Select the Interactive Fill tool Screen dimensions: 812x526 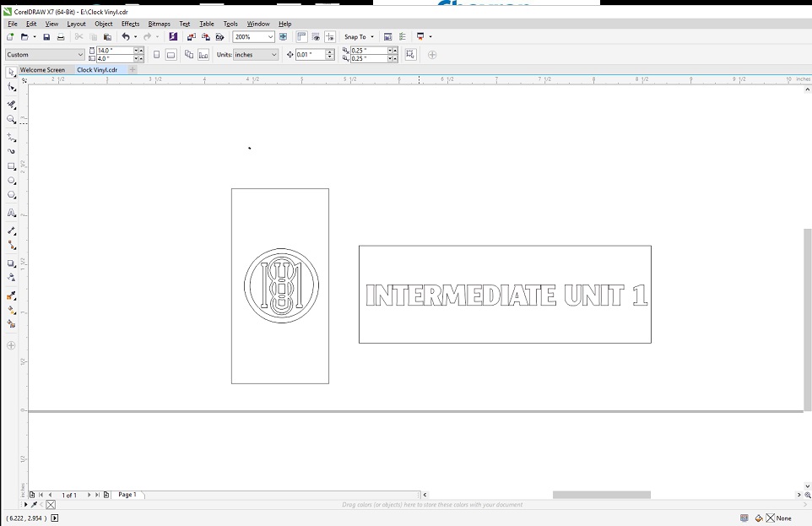click(x=11, y=310)
